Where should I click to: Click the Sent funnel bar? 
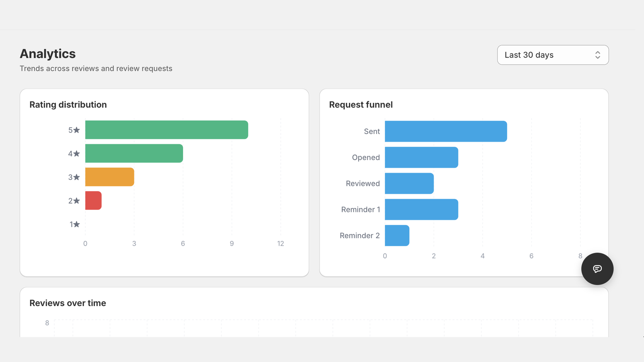pos(446,131)
